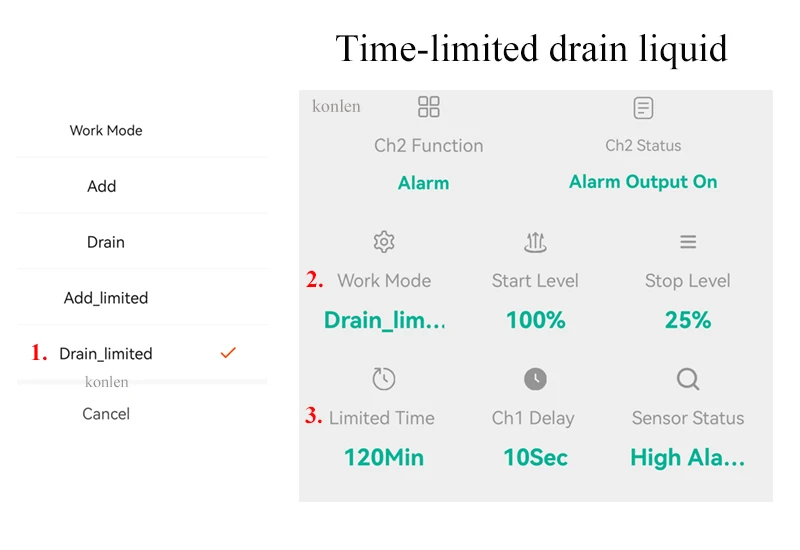Choose the Drain work mode option
Image resolution: width=800 pixels, height=550 pixels.
tap(106, 242)
